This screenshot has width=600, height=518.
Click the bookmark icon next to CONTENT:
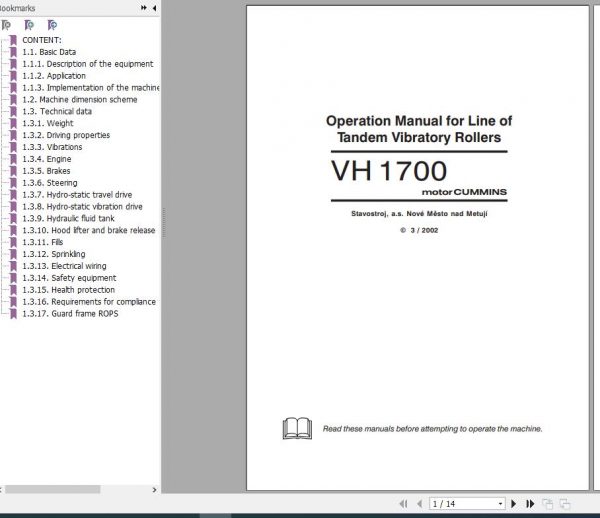pos(13,40)
